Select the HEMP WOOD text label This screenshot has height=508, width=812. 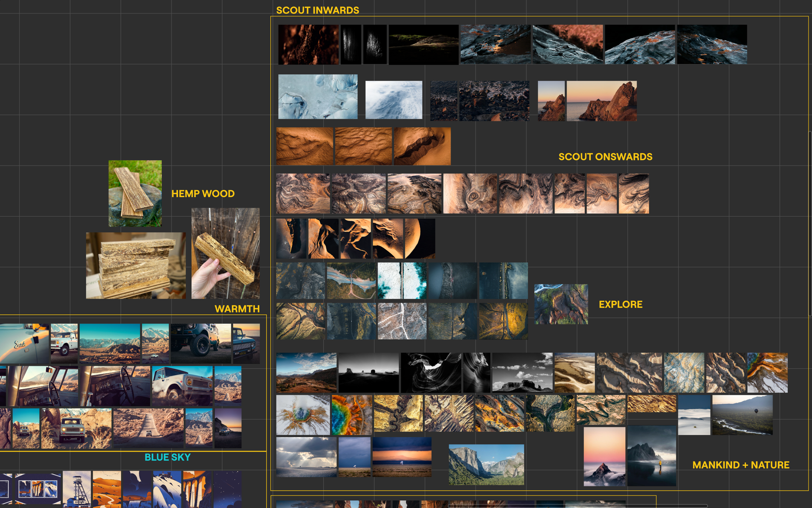[x=203, y=194]
